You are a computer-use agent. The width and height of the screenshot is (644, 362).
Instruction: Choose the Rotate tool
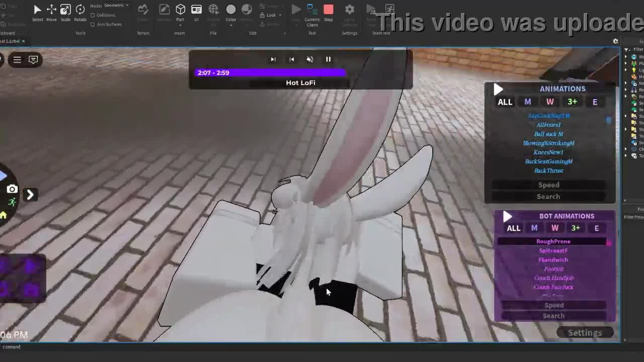coord(80,10)
